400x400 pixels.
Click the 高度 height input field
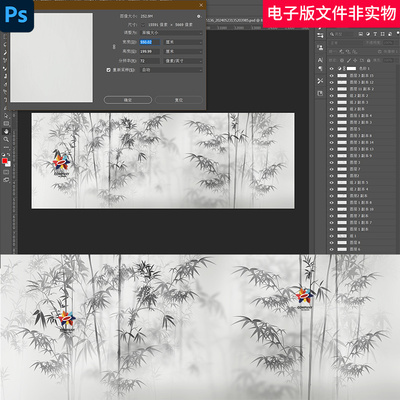(x=150, y=51)
